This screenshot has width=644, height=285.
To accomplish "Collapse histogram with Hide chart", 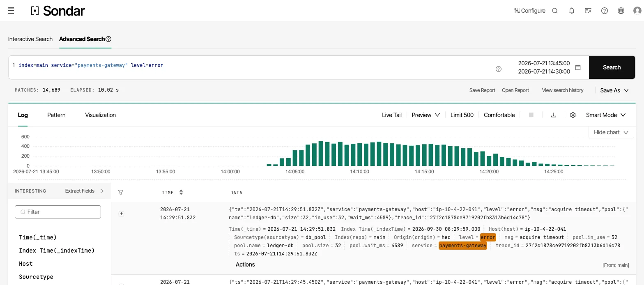I will tap(611, 132).
